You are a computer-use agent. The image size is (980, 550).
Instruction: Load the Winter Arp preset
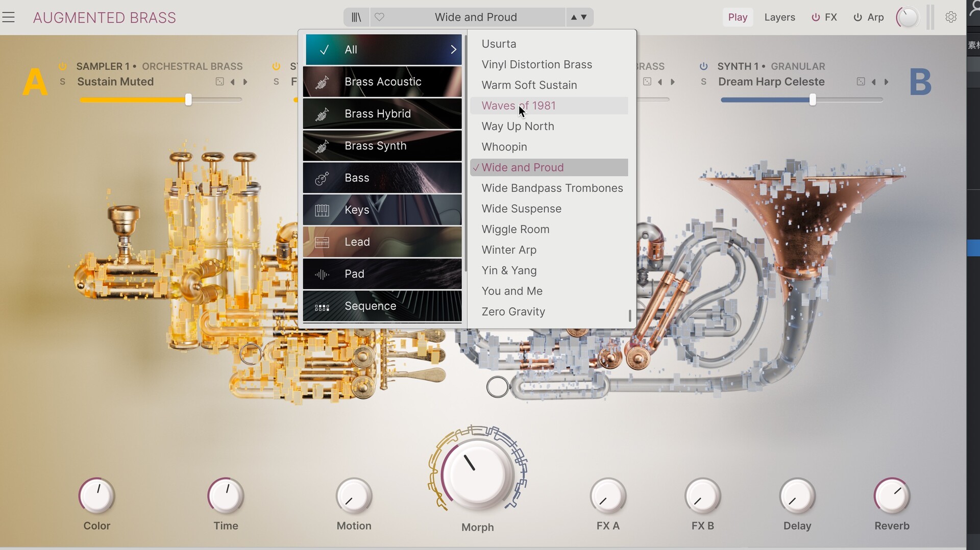[549, 250]
